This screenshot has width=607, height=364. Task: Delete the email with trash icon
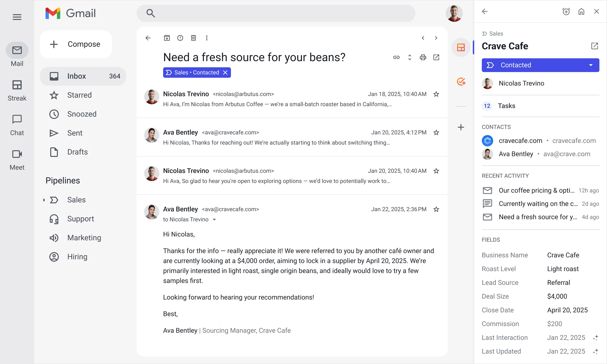pyautogui.click(x=193, y=38)
